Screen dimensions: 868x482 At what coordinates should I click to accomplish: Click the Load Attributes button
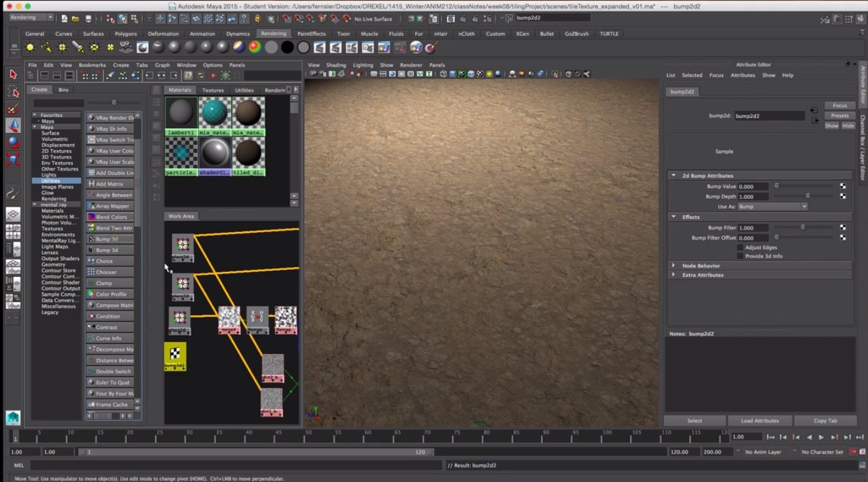pos(760,421)
